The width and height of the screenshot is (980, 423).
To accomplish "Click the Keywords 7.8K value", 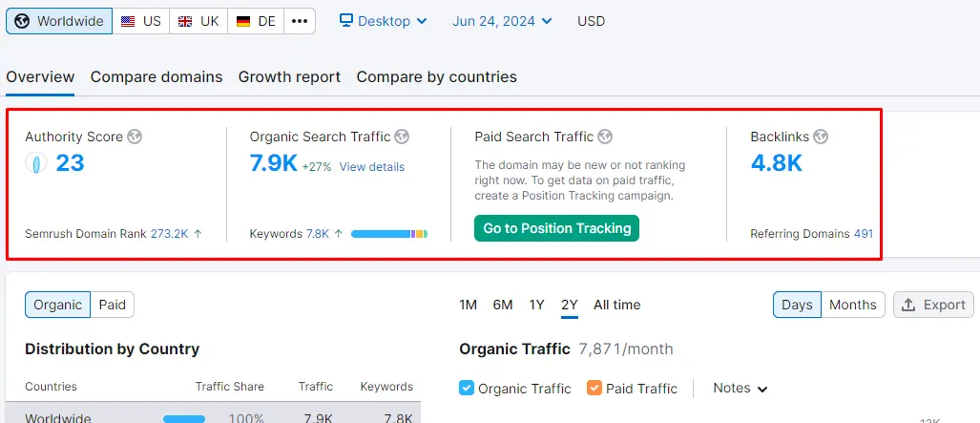I will coord(318,234).
